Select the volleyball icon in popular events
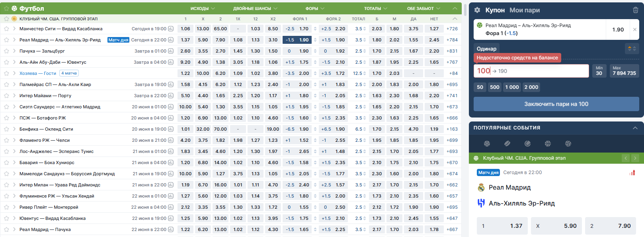 tap(568, 143)
